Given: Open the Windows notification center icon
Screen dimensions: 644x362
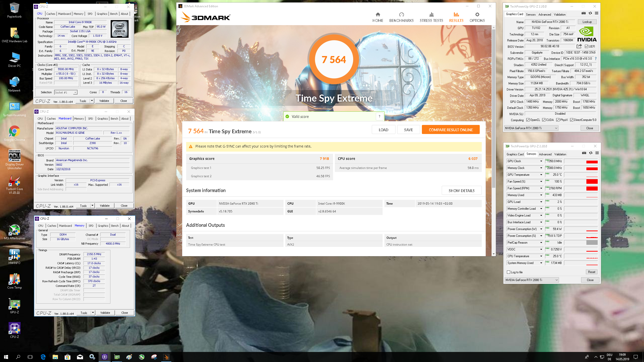Looking at the screenshot, I should [636, 357].
